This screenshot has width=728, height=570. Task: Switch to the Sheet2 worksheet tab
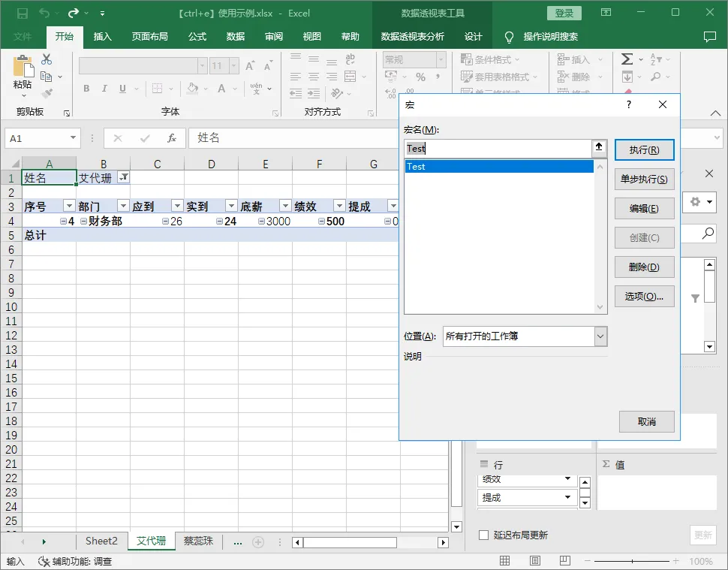point(101,541)
